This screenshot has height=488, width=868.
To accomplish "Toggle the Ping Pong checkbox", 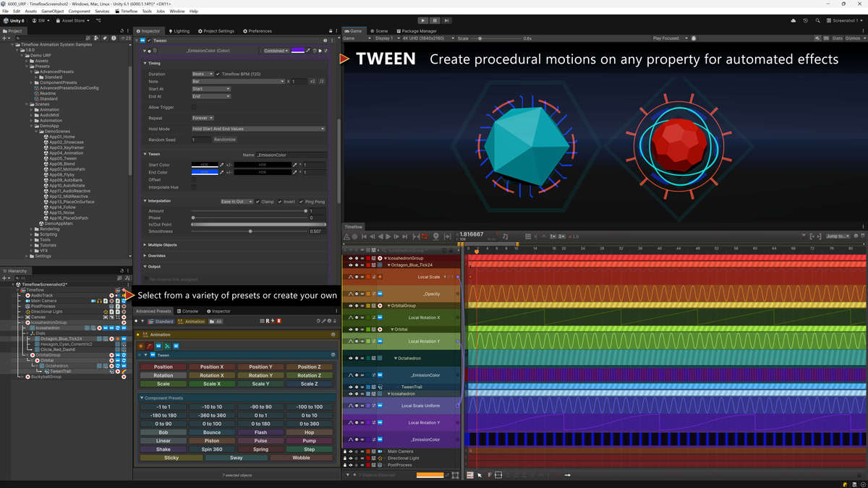I will [302, 202].
